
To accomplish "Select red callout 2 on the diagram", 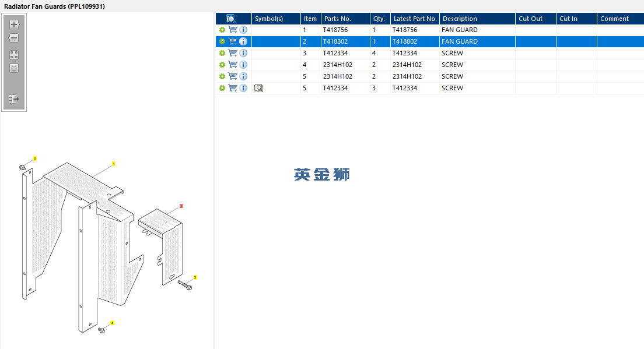I will point(181,206).
